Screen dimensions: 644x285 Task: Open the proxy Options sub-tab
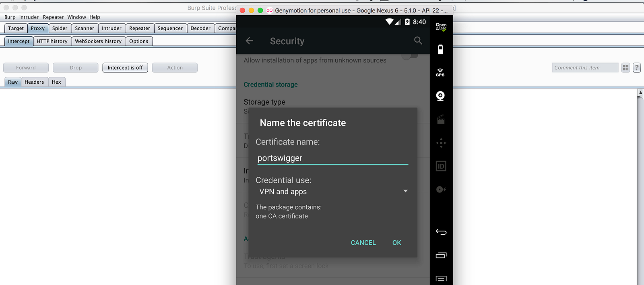point(139,41)
